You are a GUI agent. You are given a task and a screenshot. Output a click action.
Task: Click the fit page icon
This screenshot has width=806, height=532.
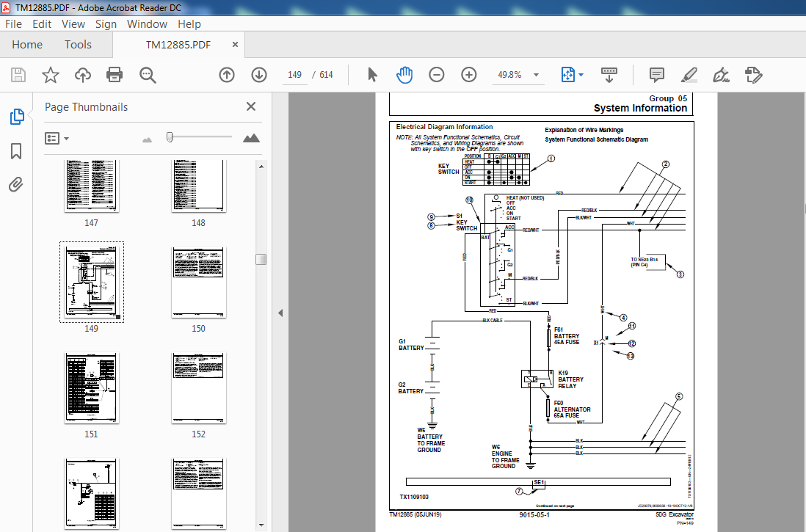[x=568, y=75]
